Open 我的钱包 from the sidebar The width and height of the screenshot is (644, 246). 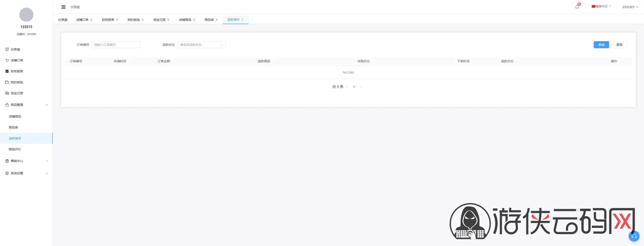26,82
